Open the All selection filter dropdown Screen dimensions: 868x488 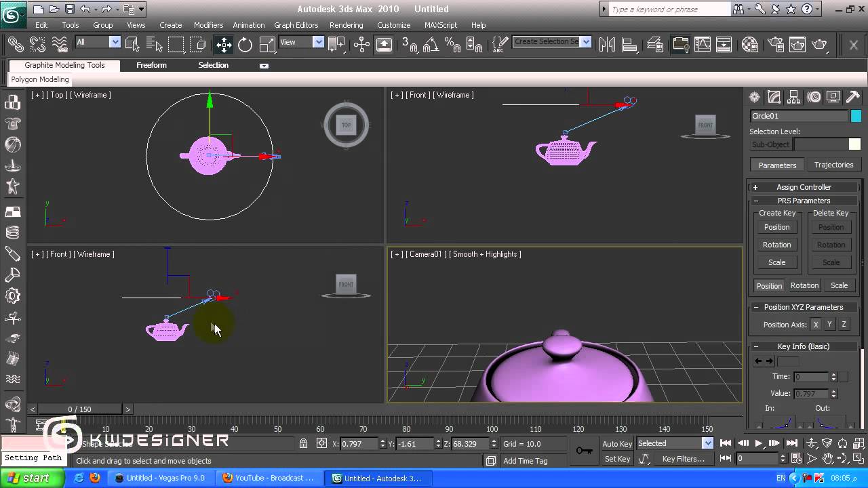click(98, 42)
